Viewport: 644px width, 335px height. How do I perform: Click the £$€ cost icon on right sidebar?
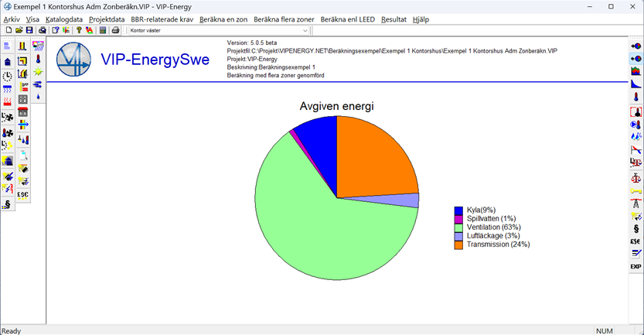635,241
